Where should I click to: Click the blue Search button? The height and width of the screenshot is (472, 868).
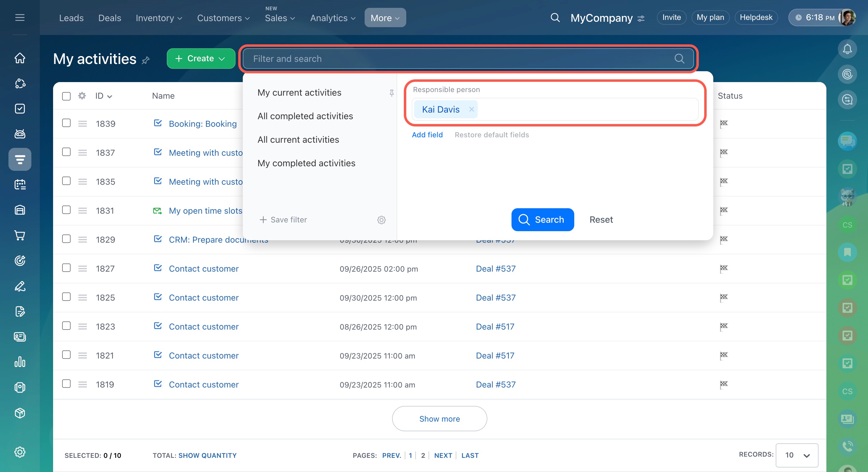tap(542, 219)
